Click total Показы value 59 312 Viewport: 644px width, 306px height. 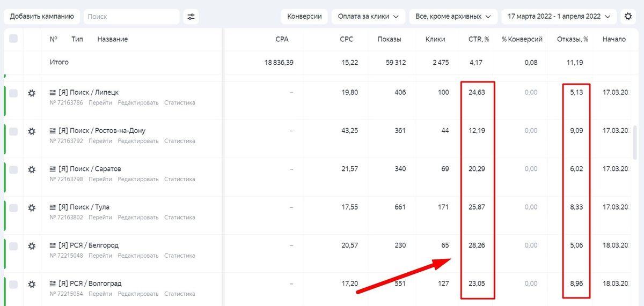[396, 63]
